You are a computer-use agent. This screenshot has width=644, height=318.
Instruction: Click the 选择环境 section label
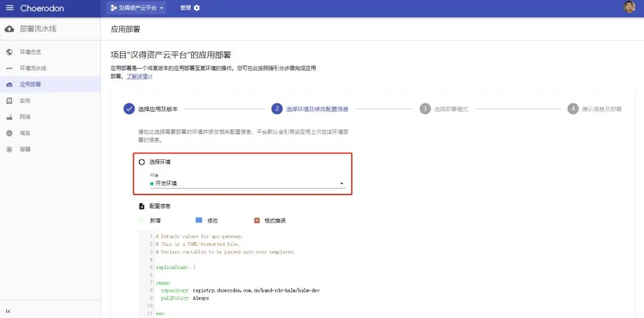(160, 162)
